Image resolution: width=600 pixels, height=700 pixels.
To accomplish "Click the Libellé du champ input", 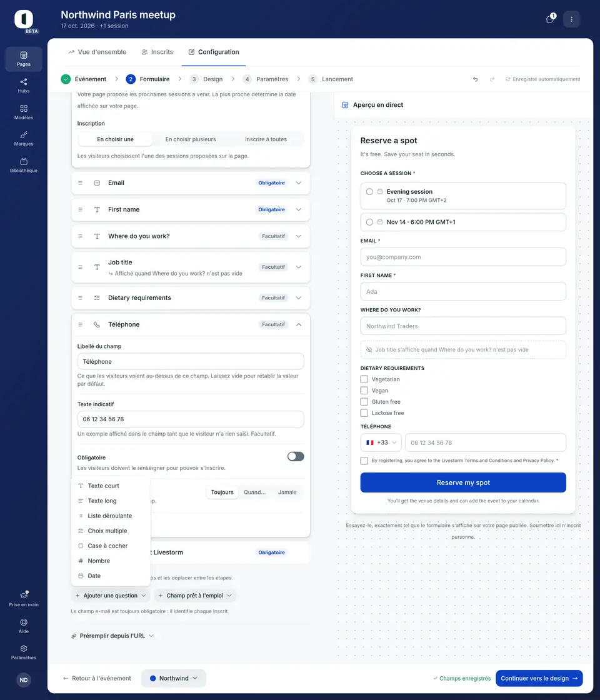I will [x=191, y=361].
